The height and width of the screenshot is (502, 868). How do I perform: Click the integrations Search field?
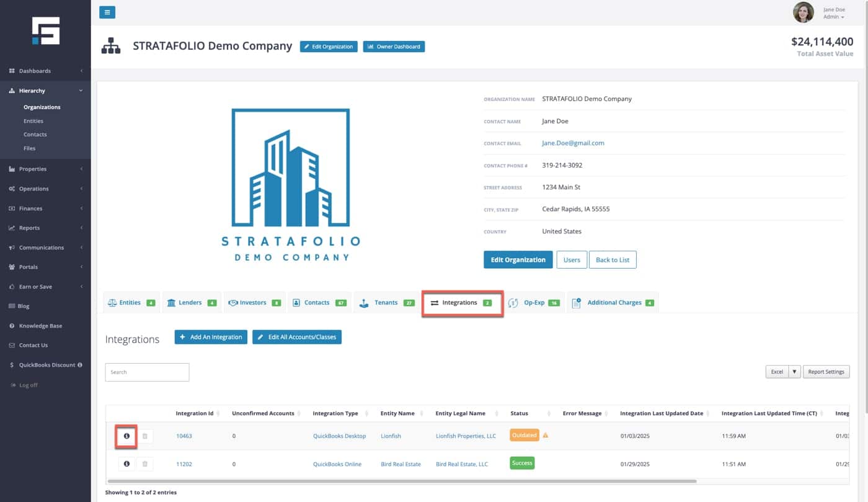pos(147,372)
